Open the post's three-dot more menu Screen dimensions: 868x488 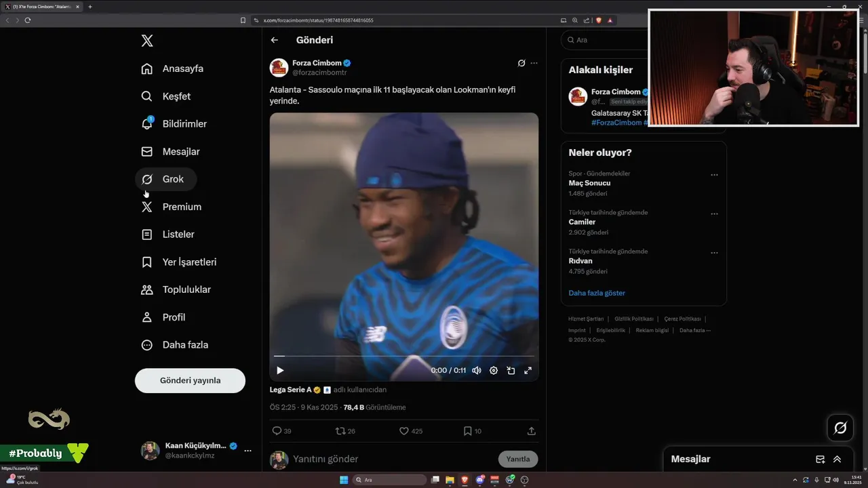pos(534,63)
